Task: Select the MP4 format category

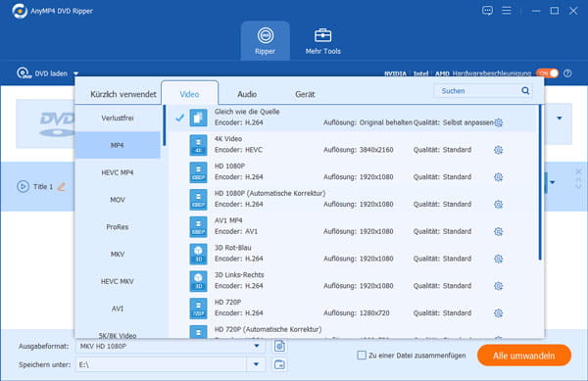Action: (118, 145)
